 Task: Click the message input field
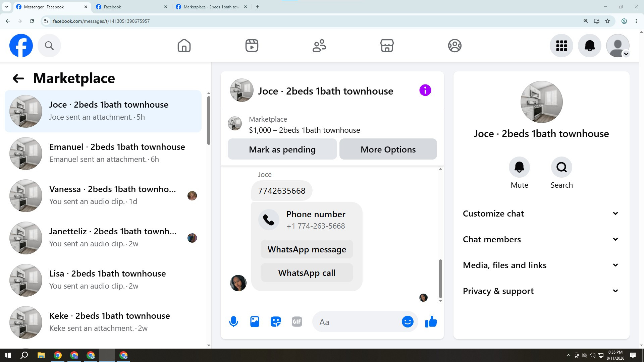[357, 322]
